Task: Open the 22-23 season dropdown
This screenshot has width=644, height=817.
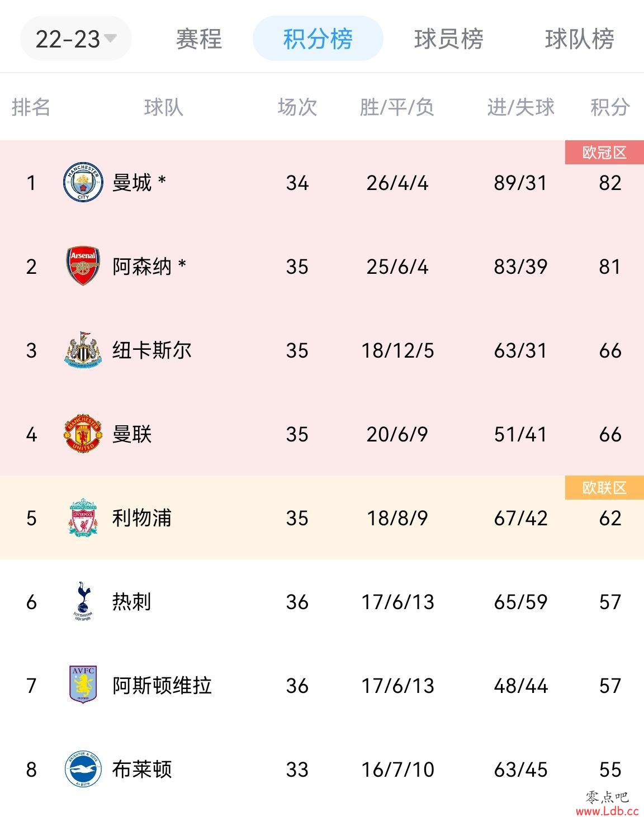Action: coord(76,39)
